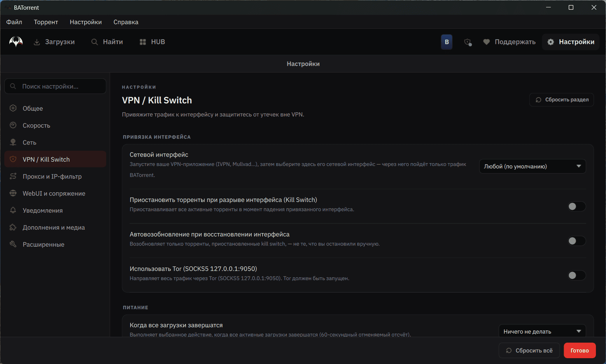
Task: Select Расширенные settings section
Action: click(x=55, y=244)
